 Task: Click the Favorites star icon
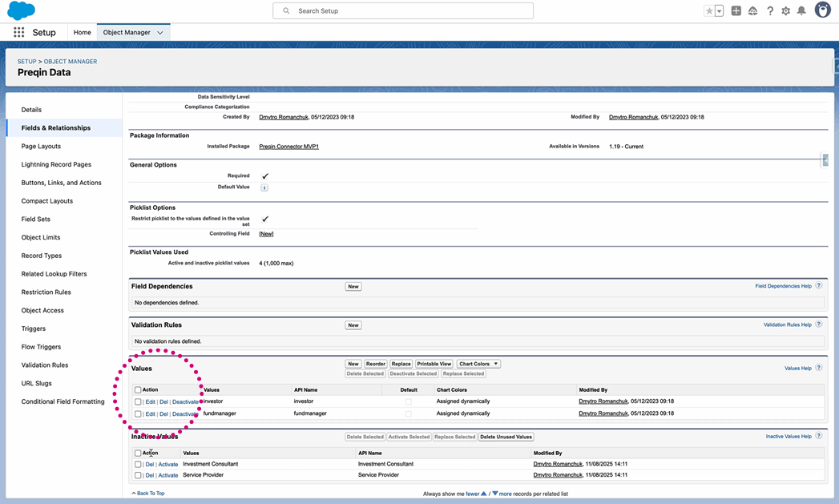click(x=708, y=11)
